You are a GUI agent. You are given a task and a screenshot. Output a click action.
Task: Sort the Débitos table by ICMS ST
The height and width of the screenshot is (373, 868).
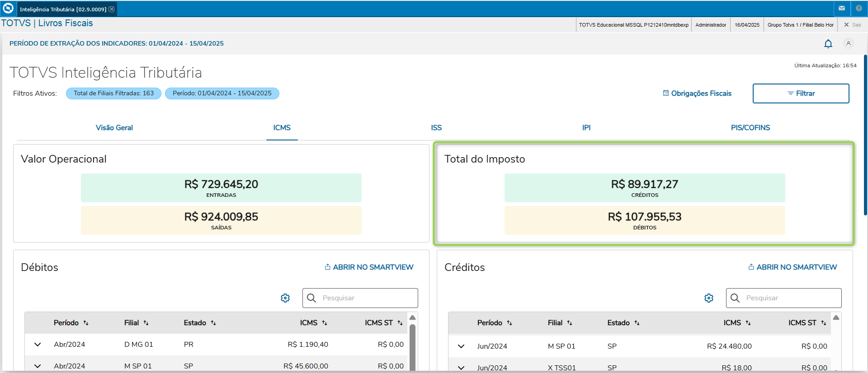[x=400, y=323]
